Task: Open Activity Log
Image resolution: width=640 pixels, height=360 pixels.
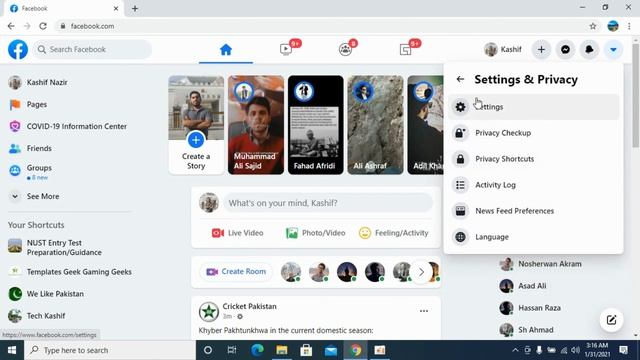Action: (533, 185)
